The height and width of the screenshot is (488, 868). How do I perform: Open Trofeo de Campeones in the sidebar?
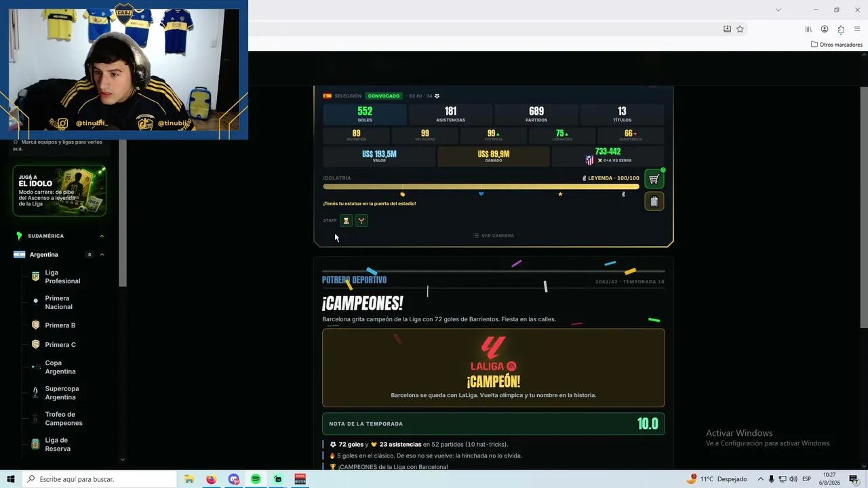[64, 419]
